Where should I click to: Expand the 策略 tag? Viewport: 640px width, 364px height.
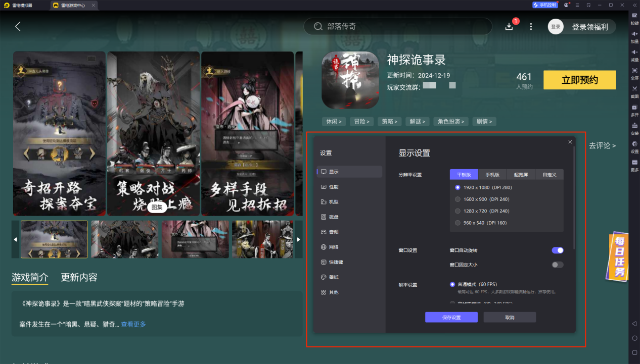point(390,122)
